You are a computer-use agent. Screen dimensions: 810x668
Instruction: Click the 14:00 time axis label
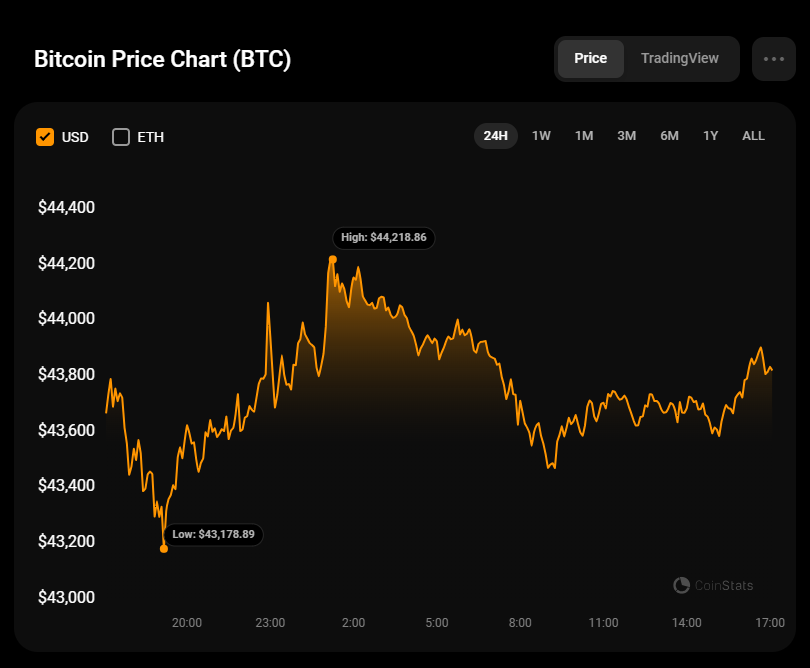[x=687, y=623]
